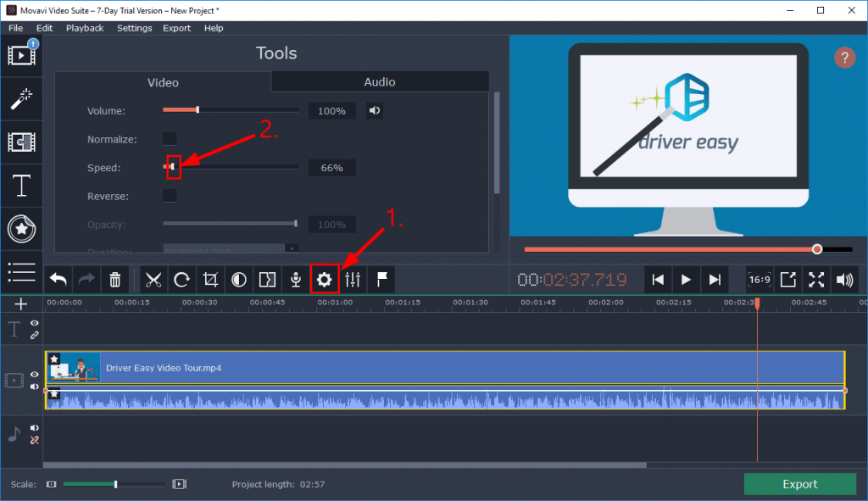Undo the last action

pos(58,280)
